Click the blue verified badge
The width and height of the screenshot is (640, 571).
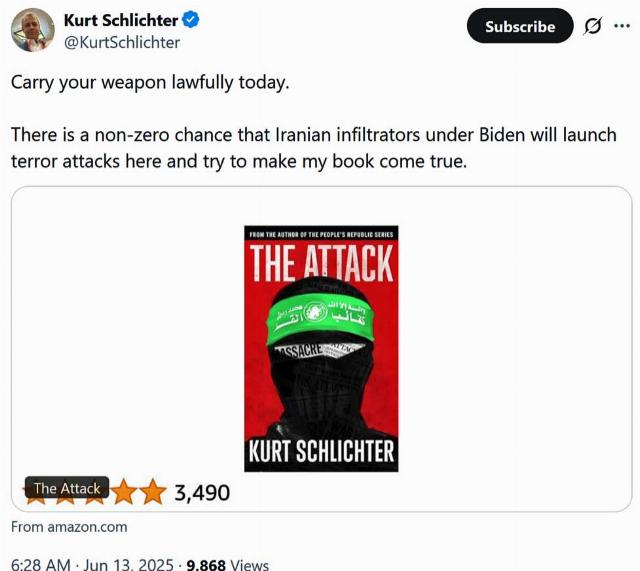190,20
